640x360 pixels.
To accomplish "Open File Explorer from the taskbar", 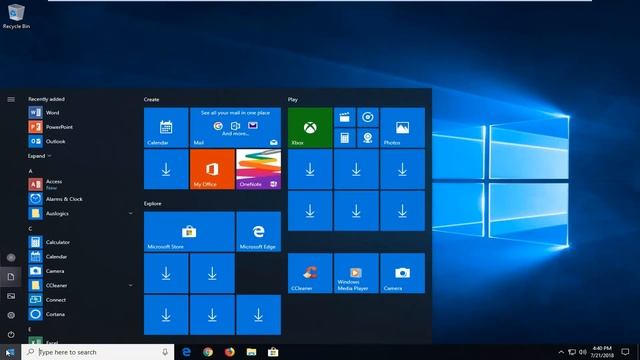I will [251, 352].
